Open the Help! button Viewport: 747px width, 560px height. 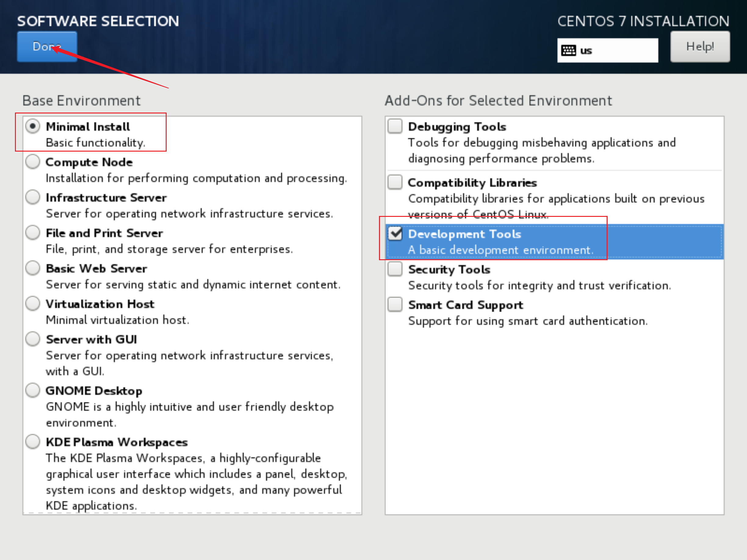[700, 47]
